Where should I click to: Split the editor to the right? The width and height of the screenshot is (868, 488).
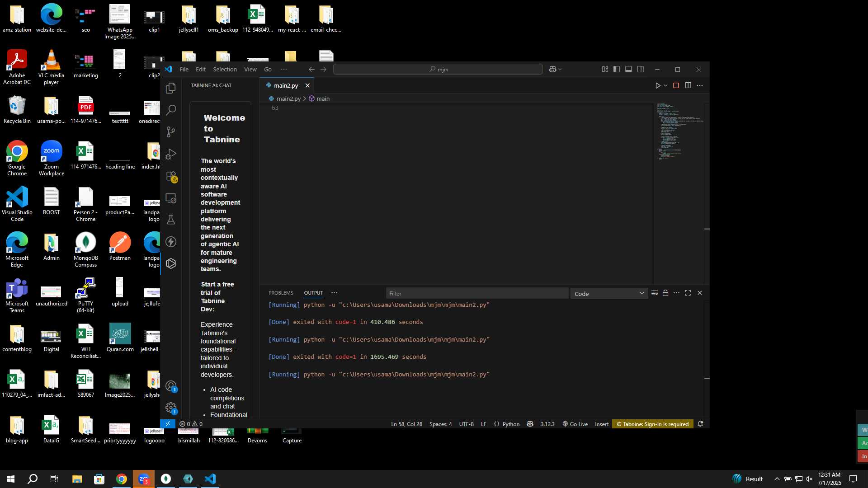tap(688, 85)
